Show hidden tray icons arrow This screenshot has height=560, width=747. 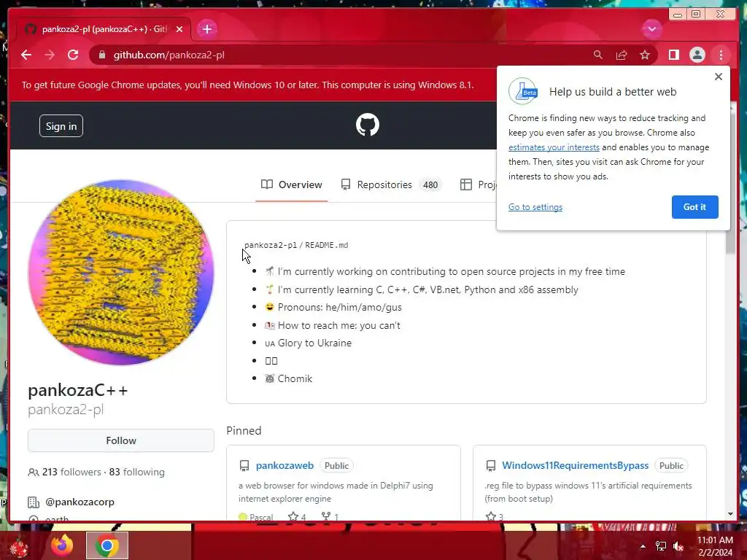pyautogui.click(x=643, y=546)
